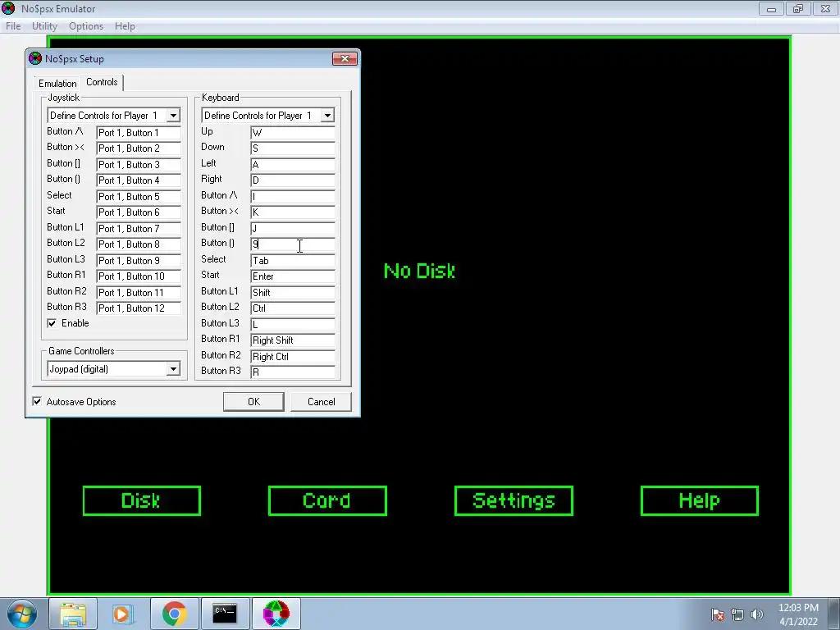The image size is (840, 630).
Task: Close the NoSpsx Setup dialog
Action: (x=345, y=58)
